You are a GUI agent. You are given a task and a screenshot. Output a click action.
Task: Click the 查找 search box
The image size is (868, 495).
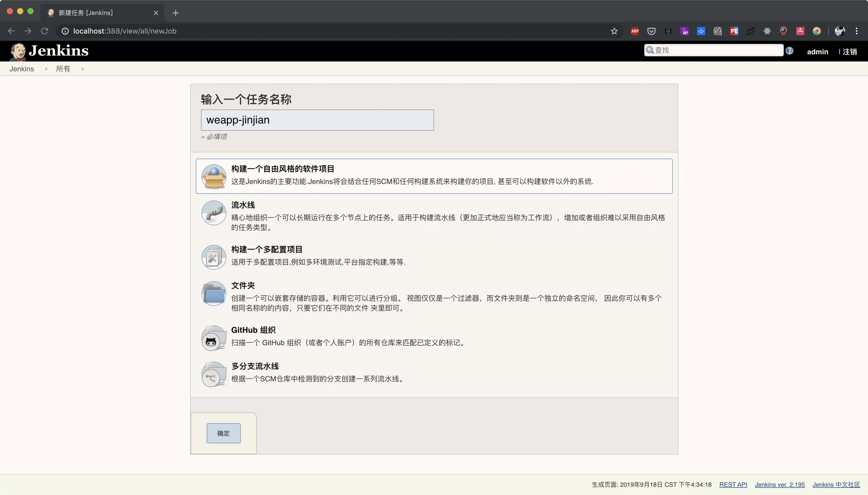coord(714,50)
